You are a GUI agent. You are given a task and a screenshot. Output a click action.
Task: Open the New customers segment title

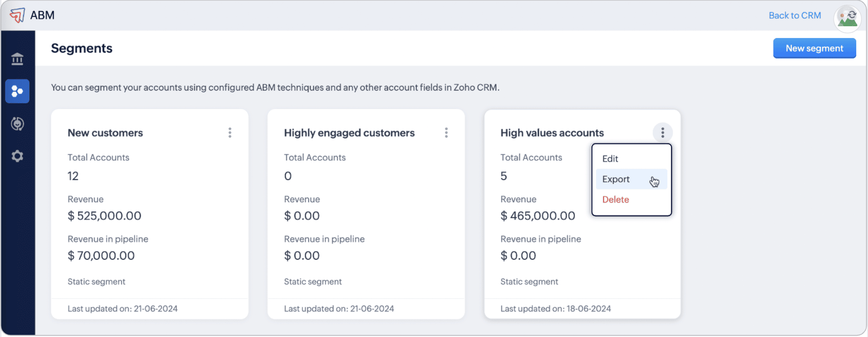tap(105, 133)
